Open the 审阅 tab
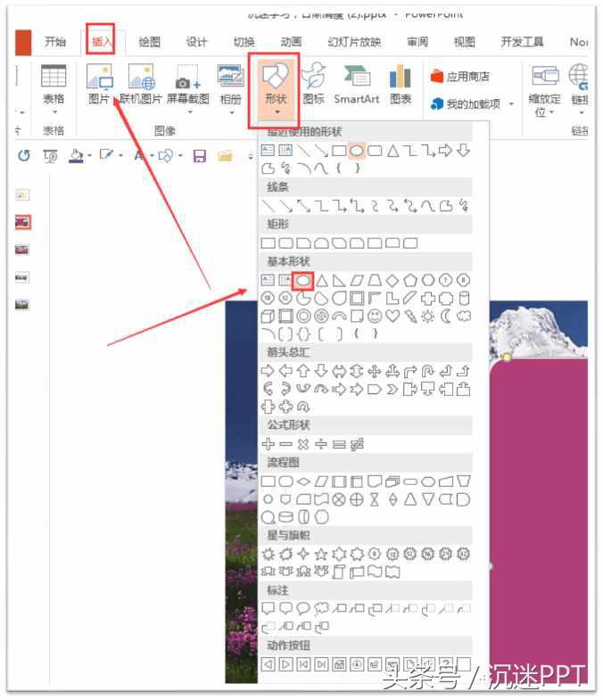 tap(417, 42)
